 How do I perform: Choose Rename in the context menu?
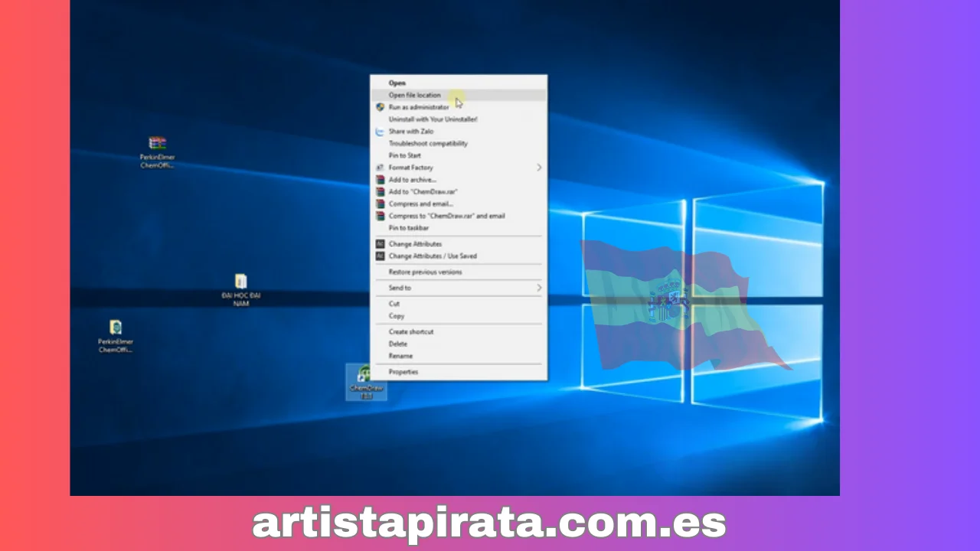click(458, 356)
